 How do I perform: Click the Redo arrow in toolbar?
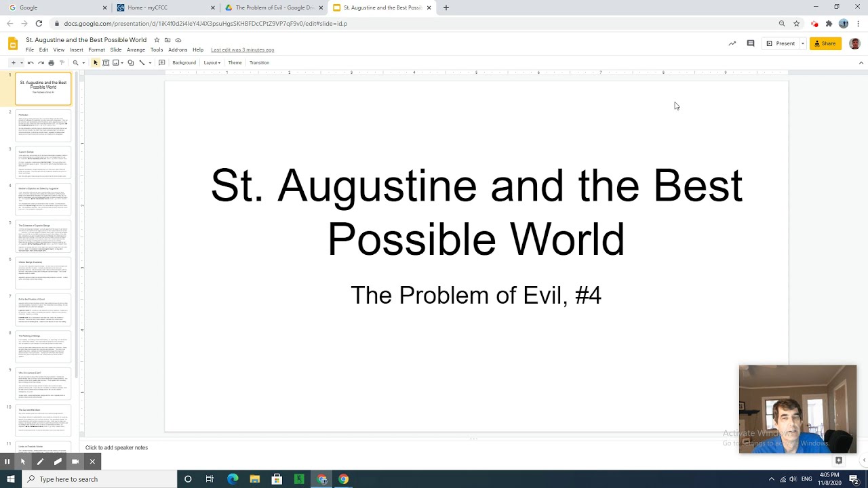click(41, 62)
